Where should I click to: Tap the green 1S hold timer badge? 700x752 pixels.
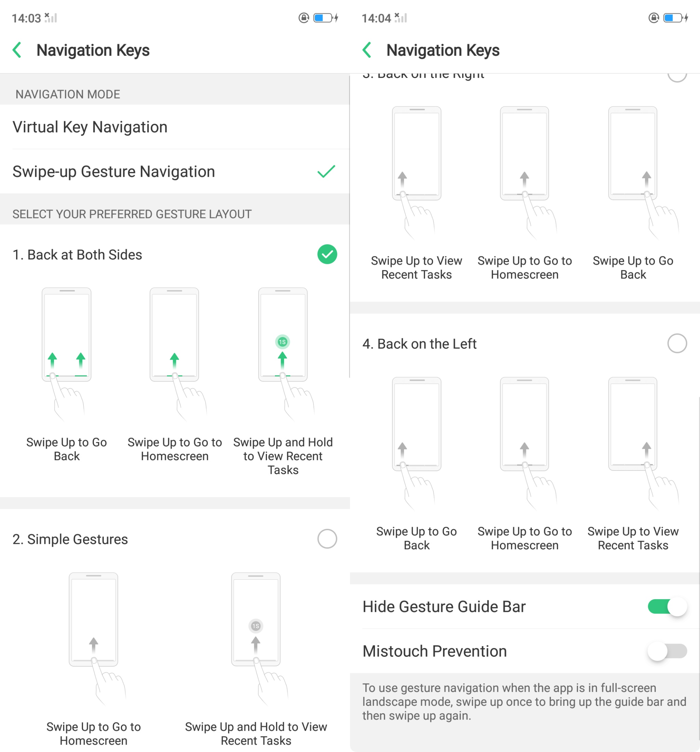[x=283, y=342]
